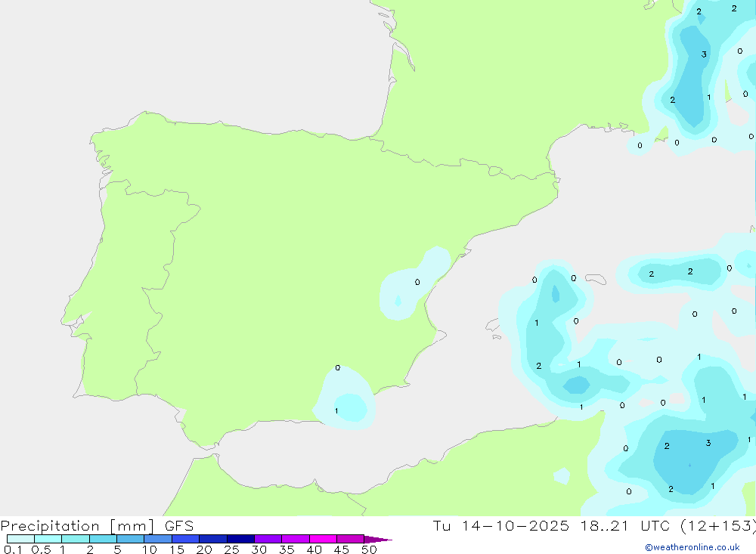Screen dimensions: 756x554
Task: Click the "GFS" model label
Action: [x=179, y=525]
